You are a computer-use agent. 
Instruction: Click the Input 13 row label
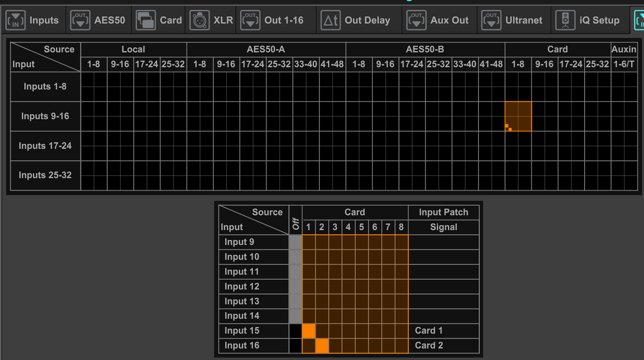(254, 301)
